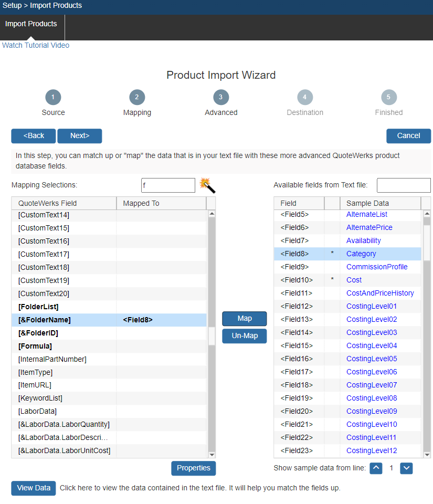Go to step 2 Mapping circle
The image size is (433, 504).
137,97
